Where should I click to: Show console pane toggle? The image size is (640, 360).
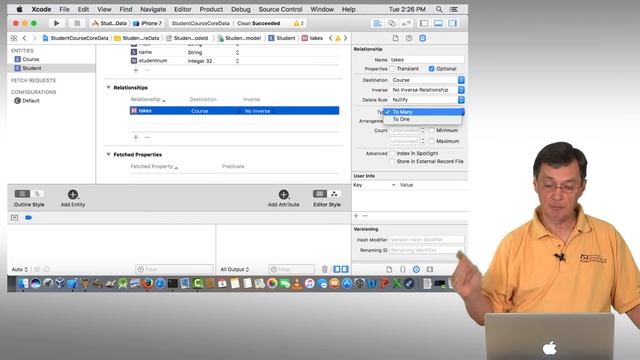click(345, 269)
